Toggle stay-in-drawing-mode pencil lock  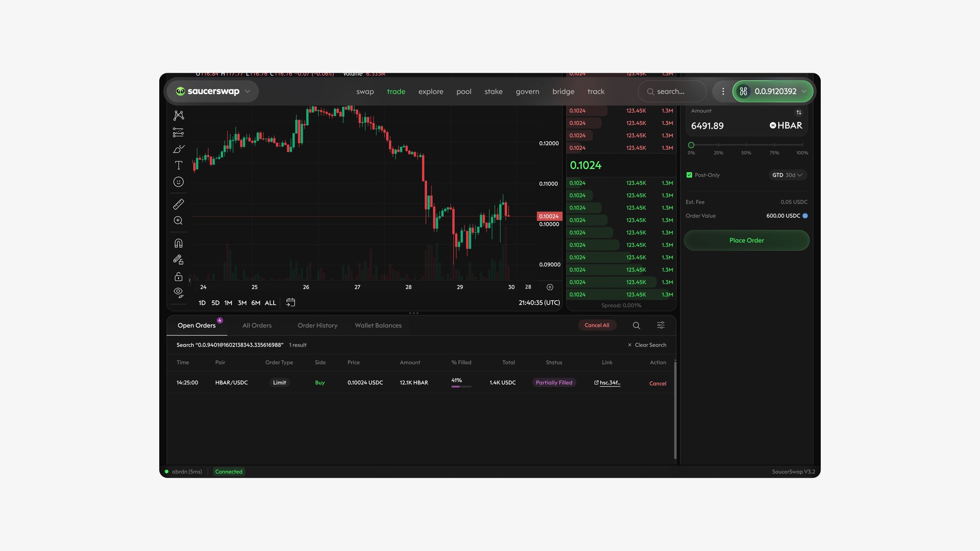point(178,260)
